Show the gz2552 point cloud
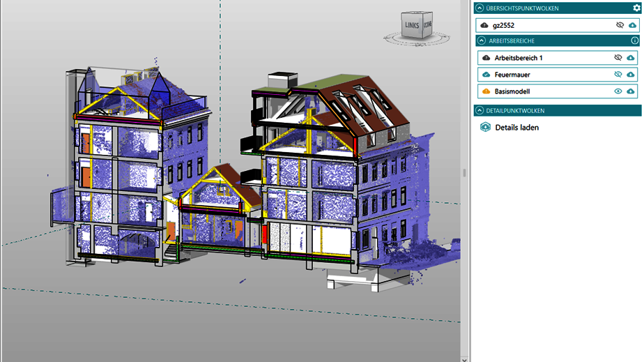Image resolution: width=644 pixels, height=362 pixels. (x=619, y=25)
